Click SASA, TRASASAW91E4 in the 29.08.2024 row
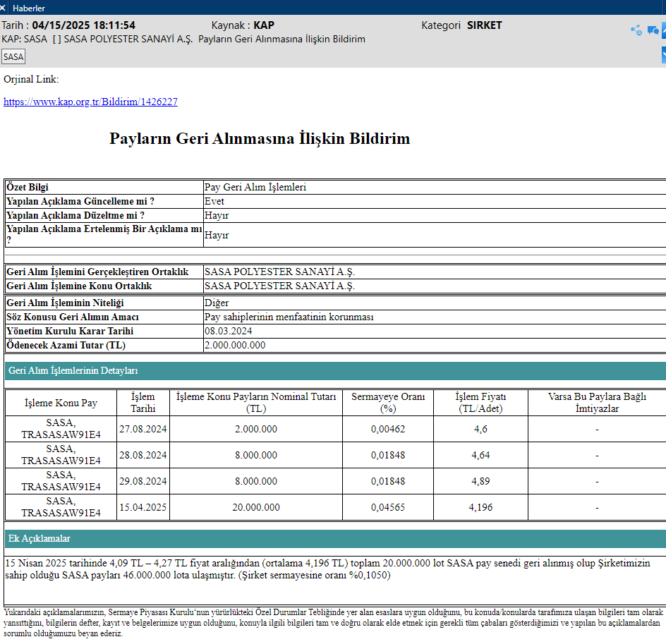 (x=61, y=480)
